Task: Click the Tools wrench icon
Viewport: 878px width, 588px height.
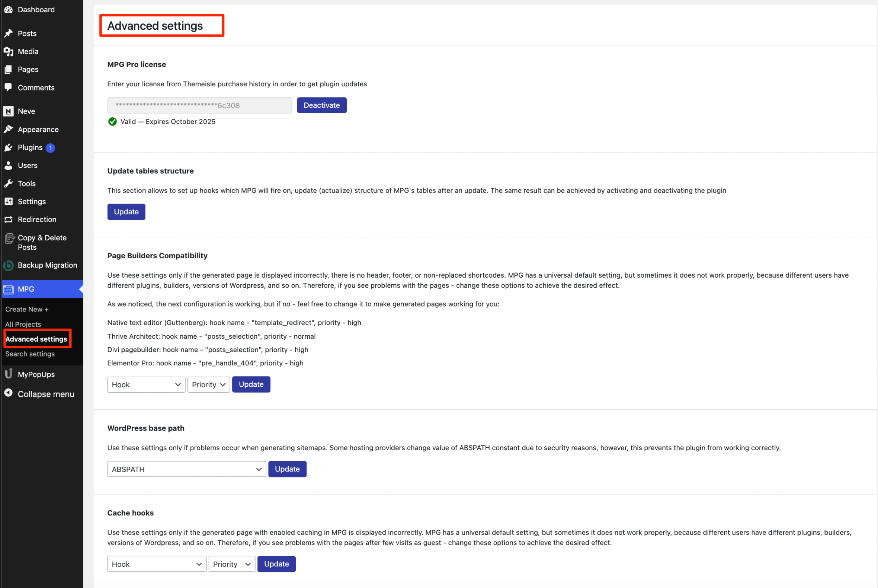Action: point(8,183)
